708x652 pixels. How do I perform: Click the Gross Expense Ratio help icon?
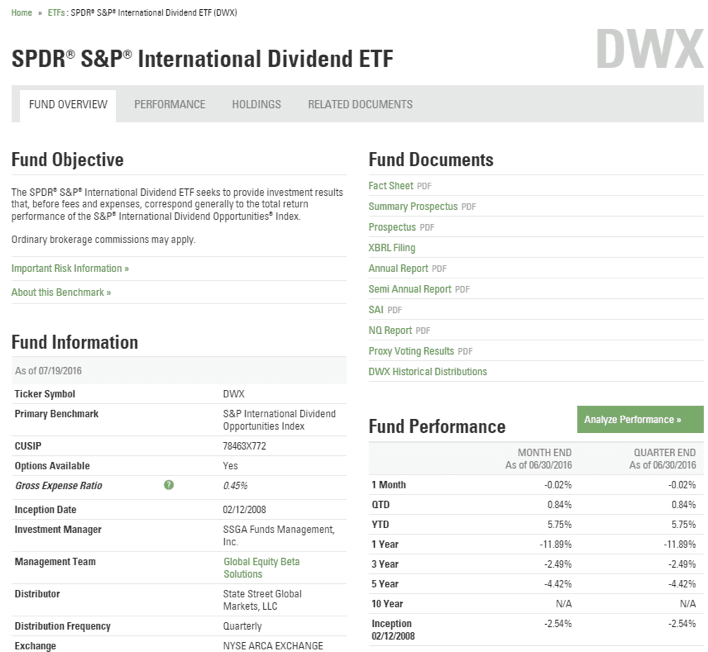[169, 485]
